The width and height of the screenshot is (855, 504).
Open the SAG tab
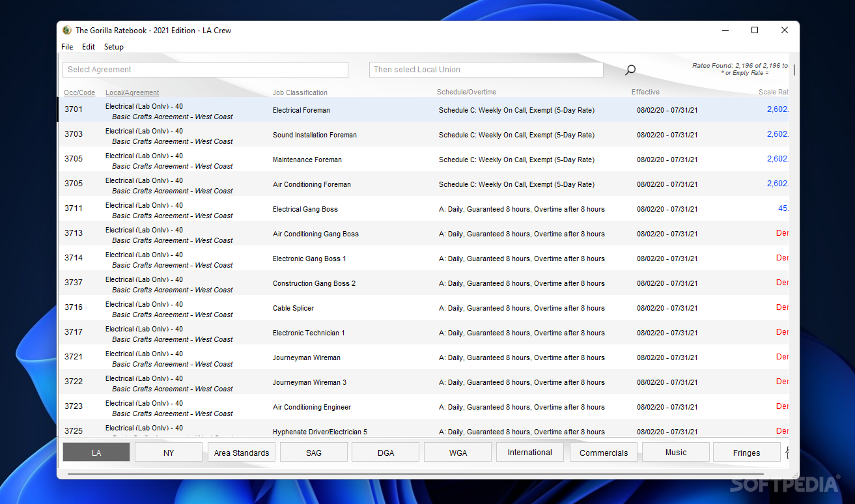pos(314,453)
